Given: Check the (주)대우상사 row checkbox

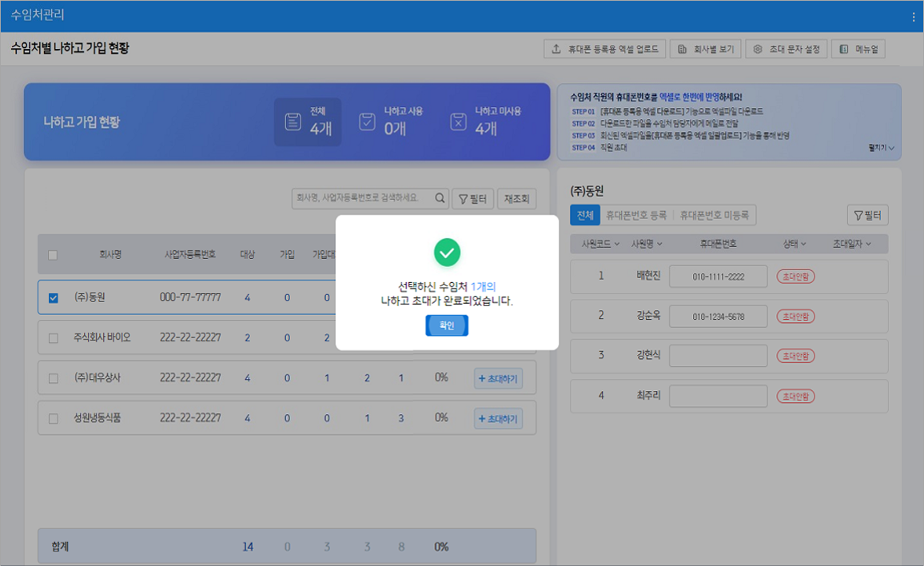Looking at the screenshot, I should click(53, 378).
